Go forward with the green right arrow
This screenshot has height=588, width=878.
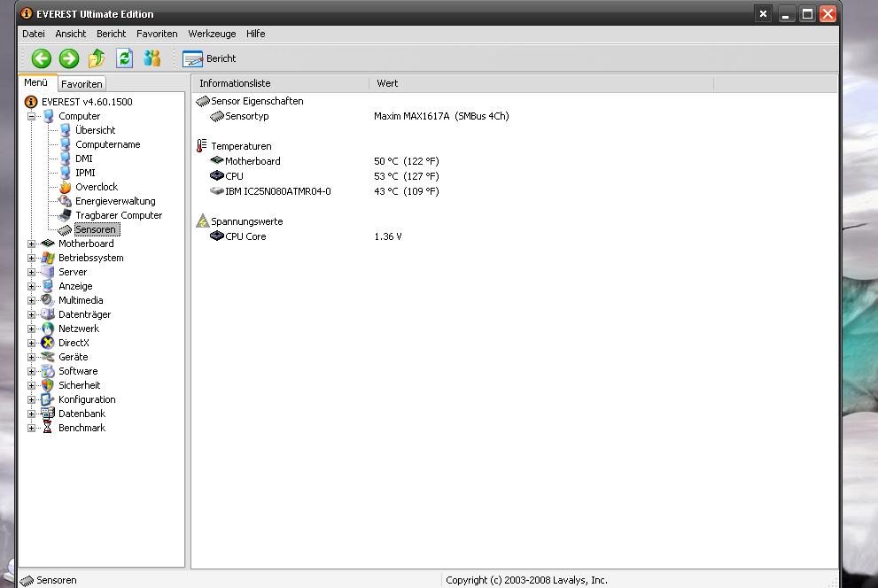coord(69,58)
